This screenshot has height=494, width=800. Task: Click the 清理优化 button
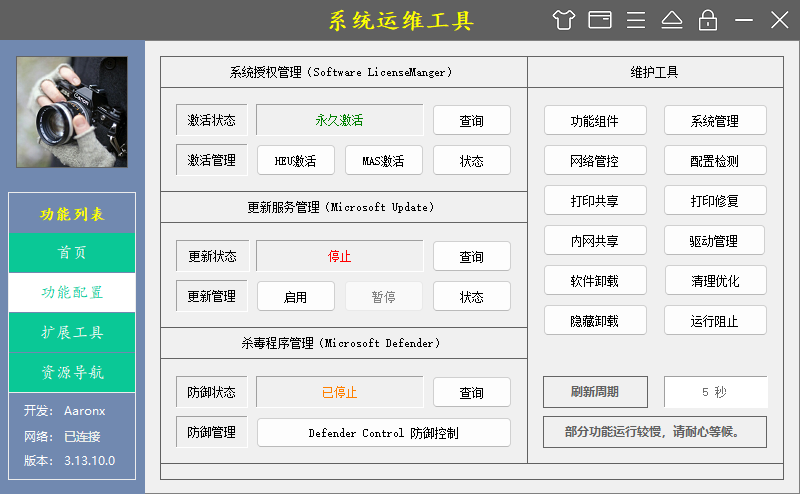(x=715, y=280)
